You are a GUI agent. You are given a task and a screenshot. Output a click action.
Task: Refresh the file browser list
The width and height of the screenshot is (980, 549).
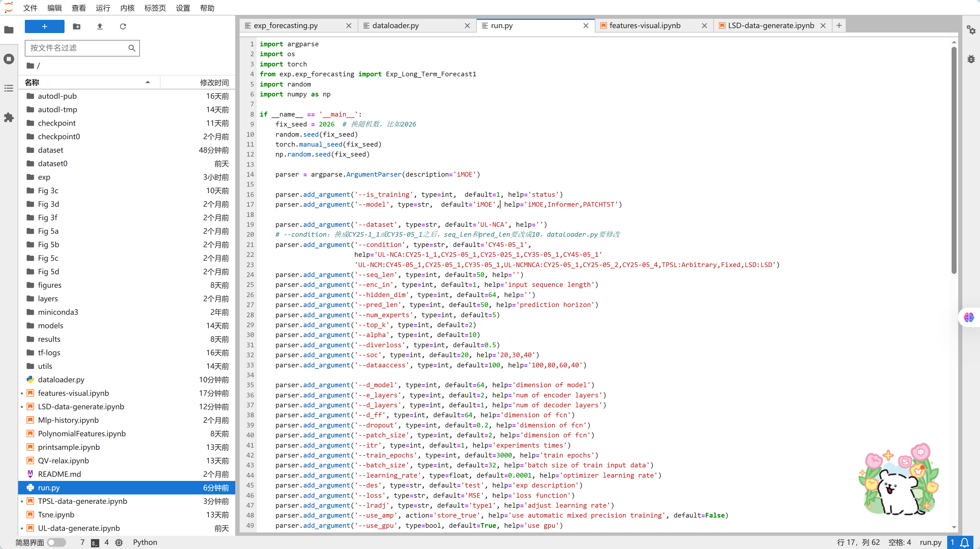point(123,26)
